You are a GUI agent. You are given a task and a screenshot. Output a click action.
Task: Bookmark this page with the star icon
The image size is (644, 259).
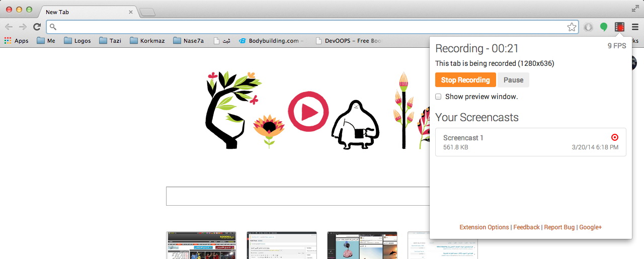pos(572,27)
